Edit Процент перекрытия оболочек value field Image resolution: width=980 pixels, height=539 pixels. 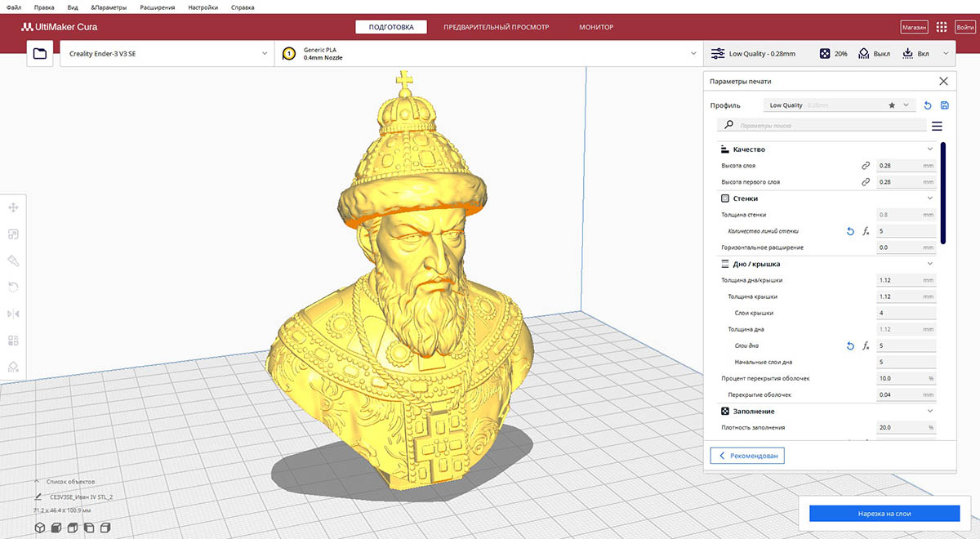tap(906, 378)
